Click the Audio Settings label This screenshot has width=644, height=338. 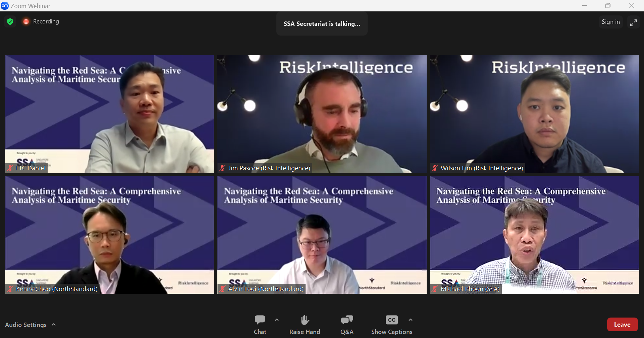(26, 325)
